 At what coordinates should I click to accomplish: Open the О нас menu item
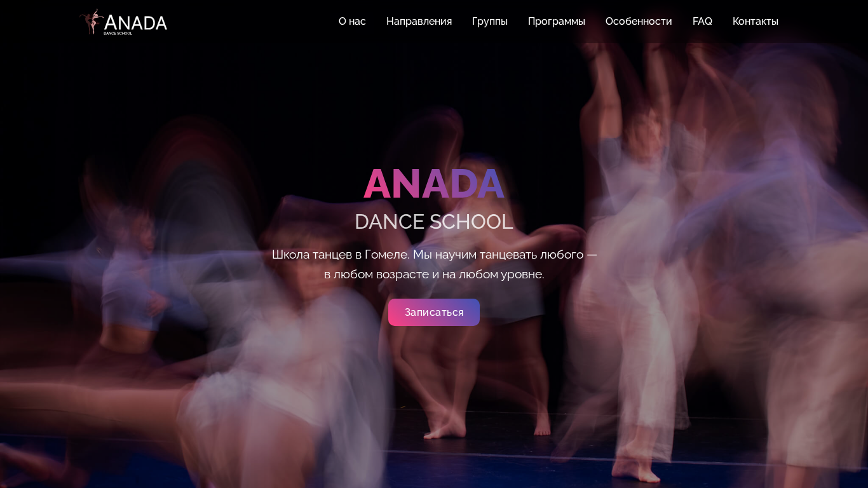click(352, 21)
